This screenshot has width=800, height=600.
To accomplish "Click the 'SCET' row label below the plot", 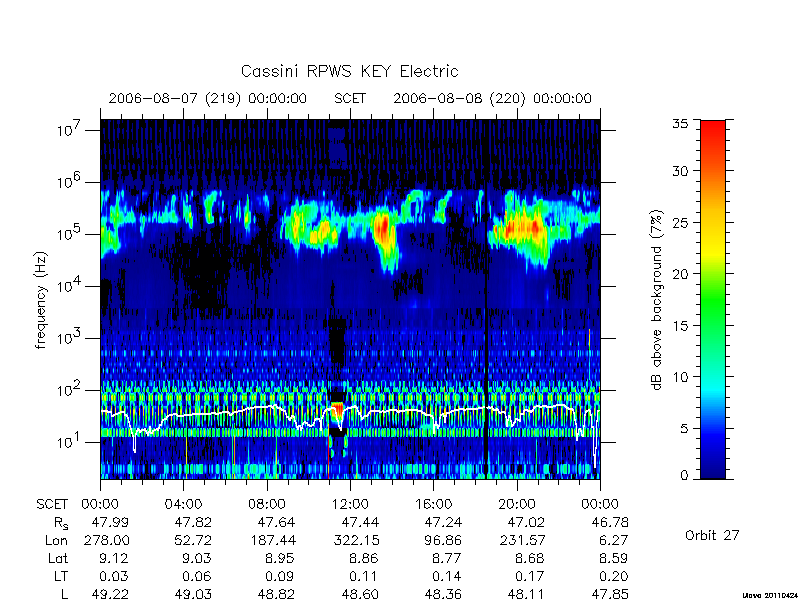I will (52, 504).
